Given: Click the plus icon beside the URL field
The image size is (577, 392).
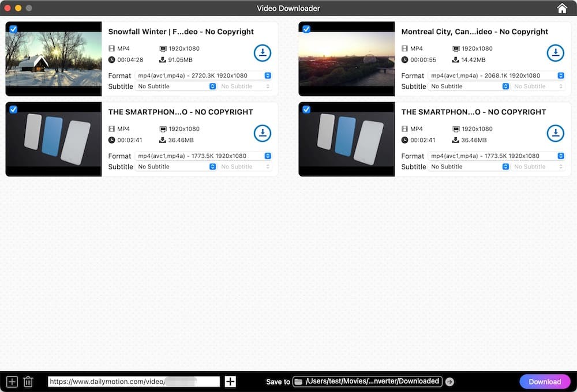Looking at the screenshot, I should pyautogui.click(x=230, y=381).
